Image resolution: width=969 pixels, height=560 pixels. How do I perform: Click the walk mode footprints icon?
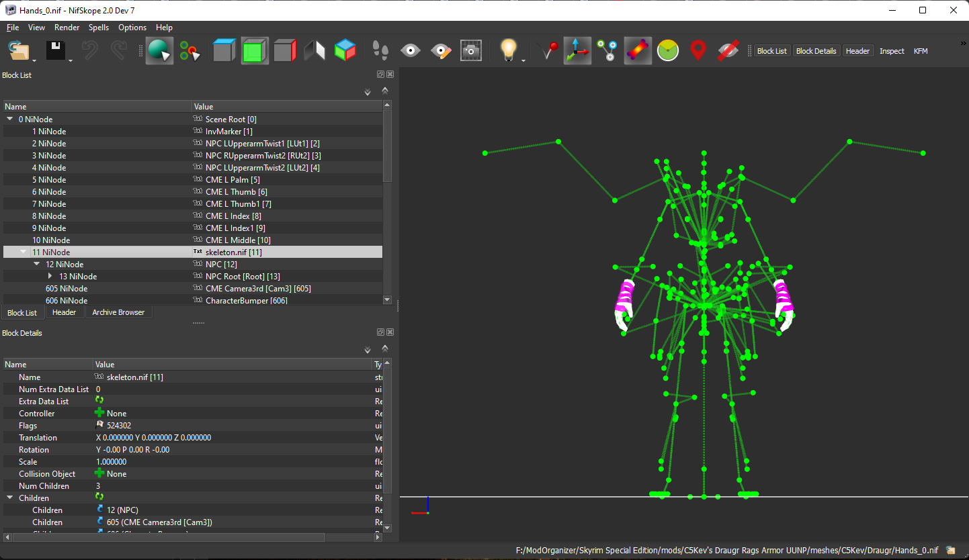point(381,51)
